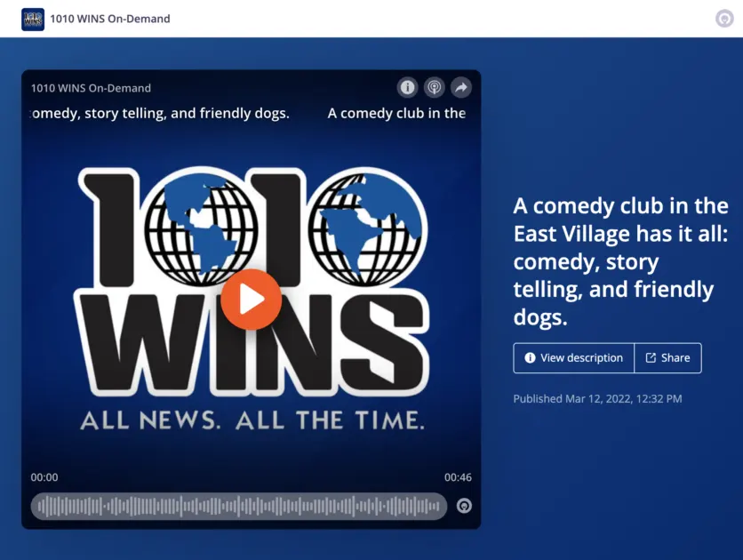Image resolution: width=743 pixels, height=560 pixels.
Task: Click the external-link icon inside the Share button
Action: [651, 358]
